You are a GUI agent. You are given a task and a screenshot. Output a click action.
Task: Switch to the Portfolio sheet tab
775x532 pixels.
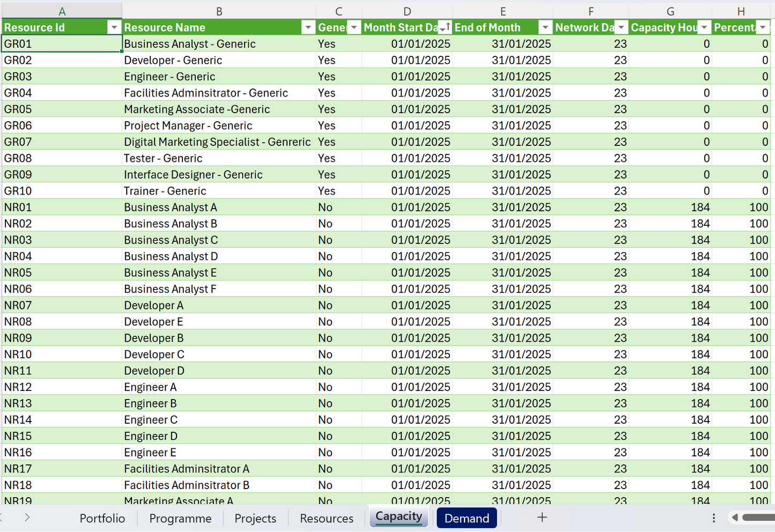pyautogui.click(x=102, y=518)
